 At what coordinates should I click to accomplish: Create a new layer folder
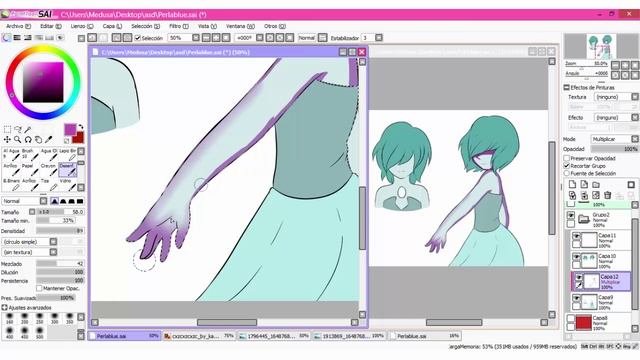pos(596,184)
